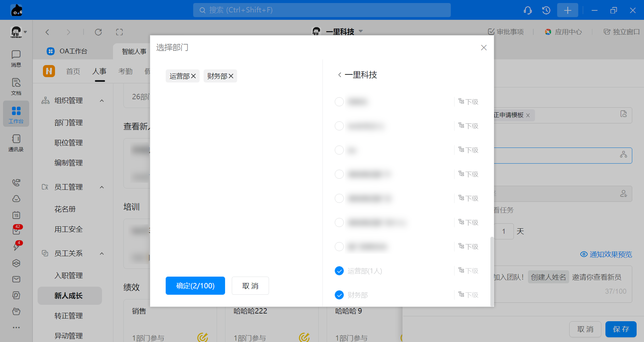The height and width of the screenshot is (342, 644).
Task: Open the Contacts (通讯录) sidebar icon
Action: coord(16,143)
